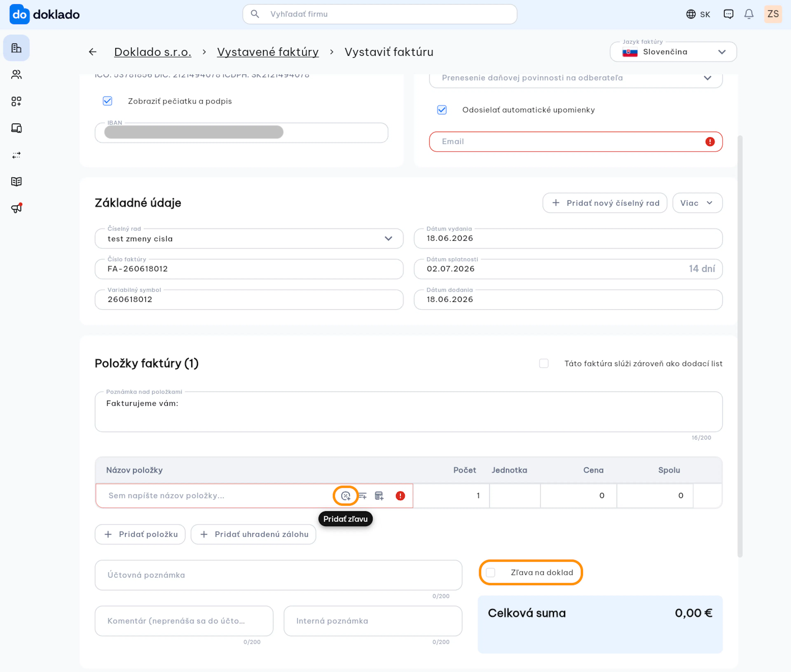The image size is (791, 672).
Task: Click the Email input field
Action: [x=576, y=142]
